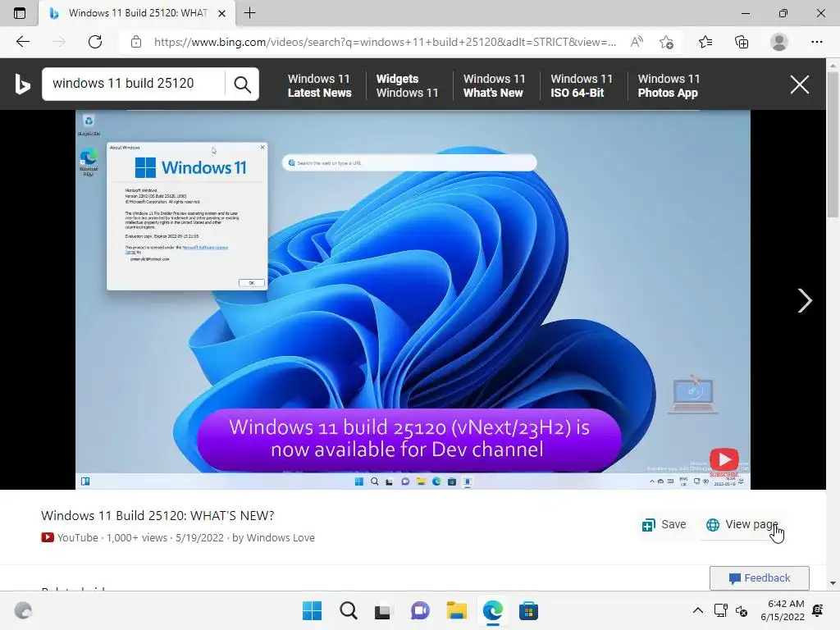
Task: Play the Windows 11 build 25120 video
Action: click(413, 299)
